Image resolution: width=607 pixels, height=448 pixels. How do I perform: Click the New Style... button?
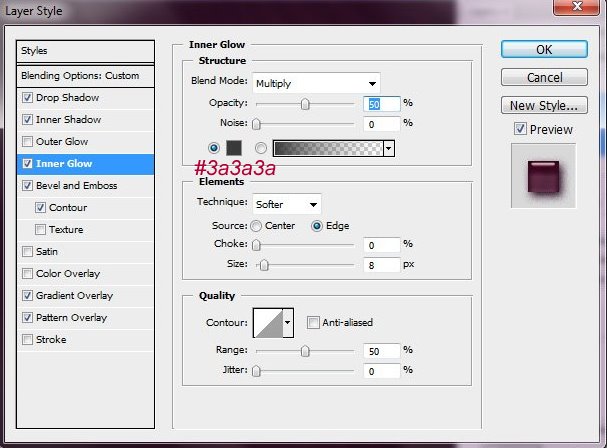pos(543,105)
